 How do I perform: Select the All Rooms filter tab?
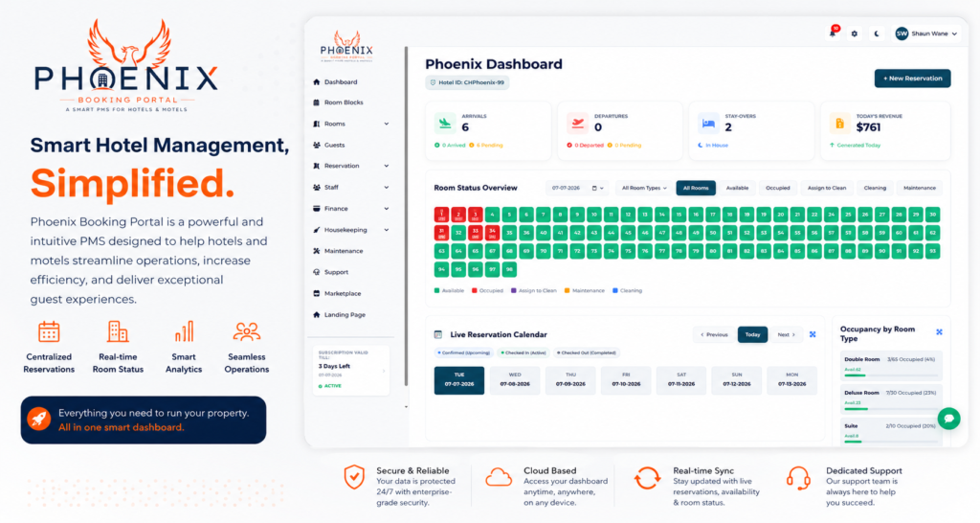(x=696, y=188)
